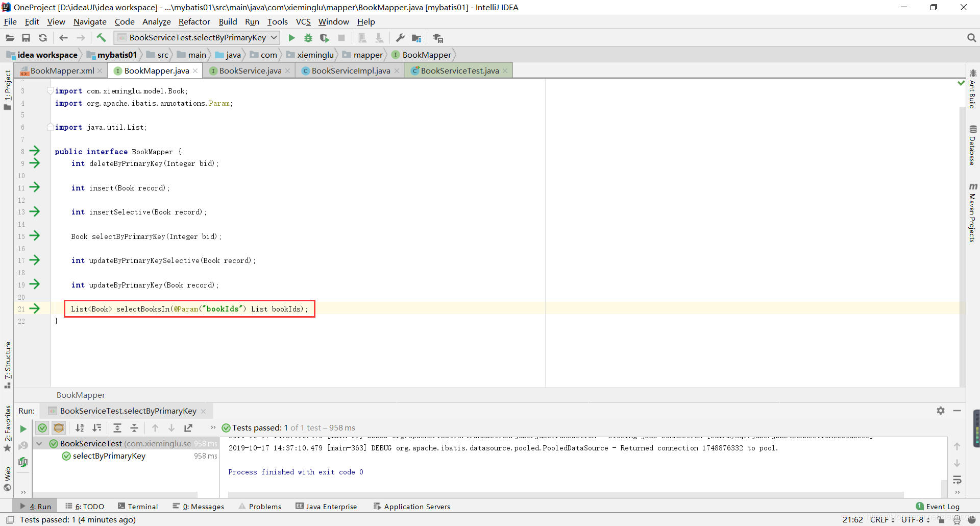
Task: Collapse all test tree nodes
Action: pyautogui.click(x=134, y=428)
